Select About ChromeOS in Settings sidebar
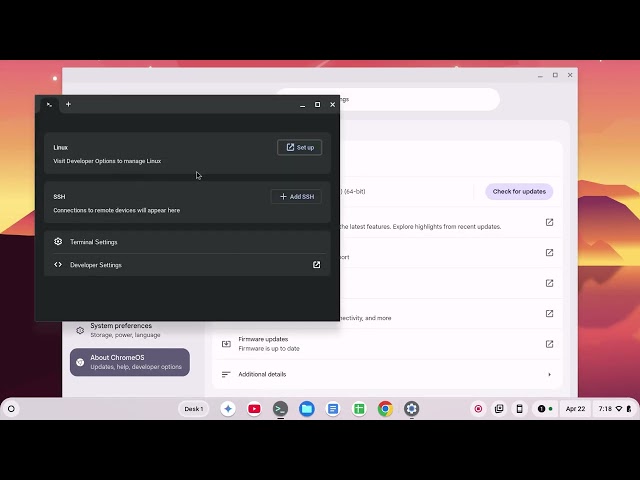Viewport: 640px width, 480px height. [130, 362]
